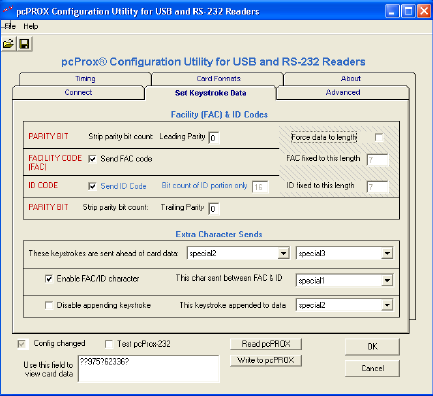
Task: Expand the FAC & ID separator character dropdown
Action: click(387, 280)
